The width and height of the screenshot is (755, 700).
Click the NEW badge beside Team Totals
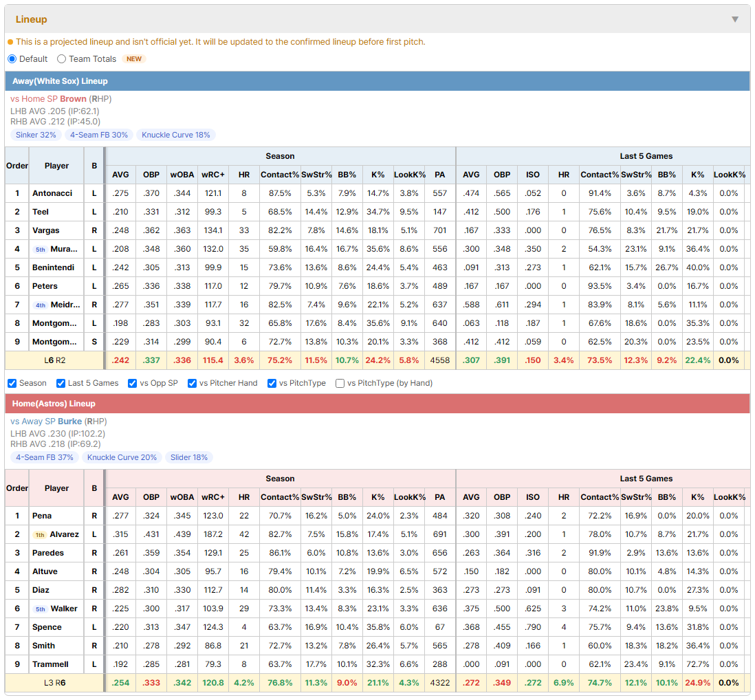(134, 58)
